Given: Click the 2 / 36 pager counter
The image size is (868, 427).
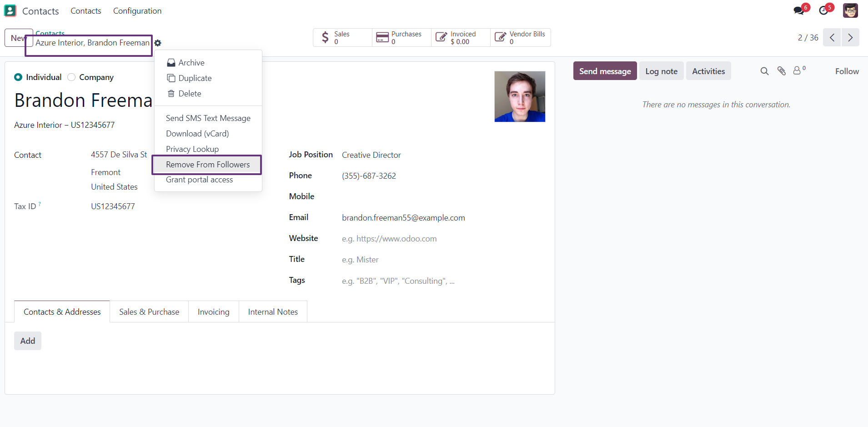Looking at the screenshot, I should [x=808, y=38].
